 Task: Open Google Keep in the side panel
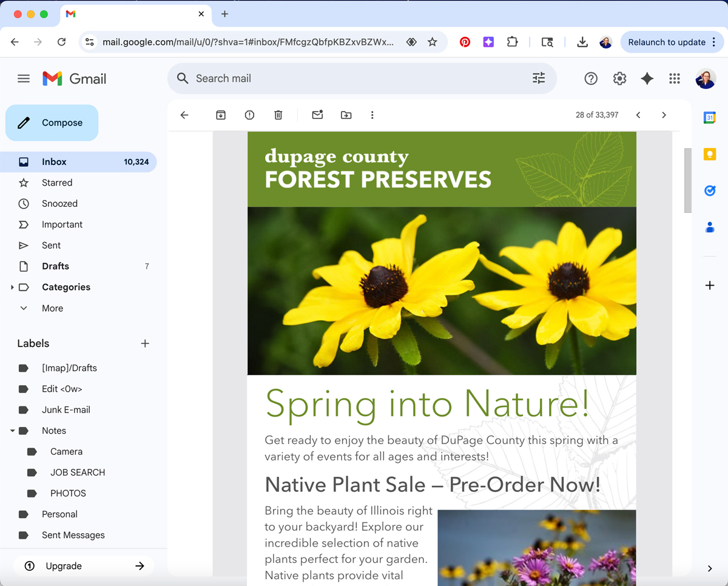tap(709, 154)
